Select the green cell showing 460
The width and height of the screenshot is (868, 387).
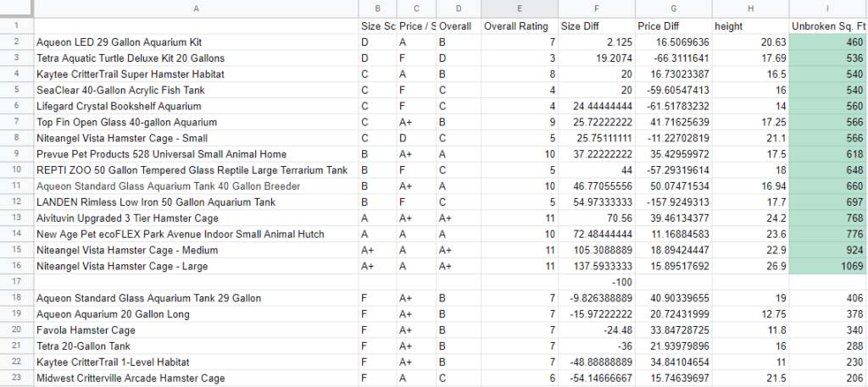pyautogui.click(x=828, y=41)
